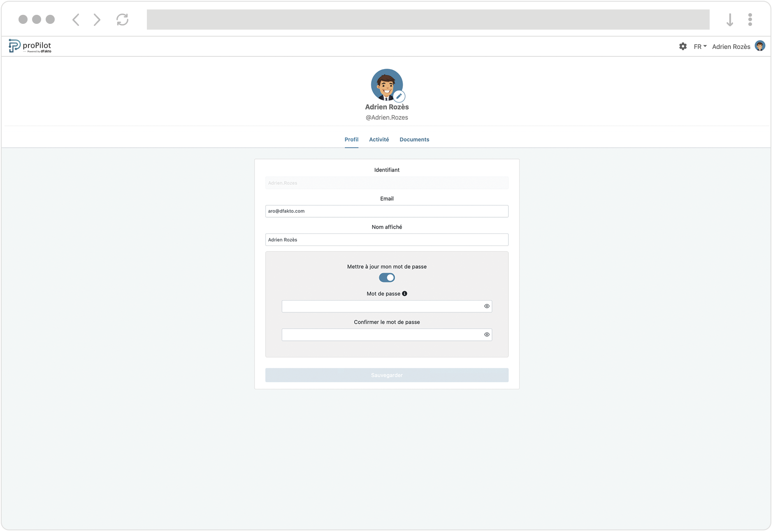Open the Documents tab
Viewport: 773px width, 532px height.
click(x=414, y=139)
